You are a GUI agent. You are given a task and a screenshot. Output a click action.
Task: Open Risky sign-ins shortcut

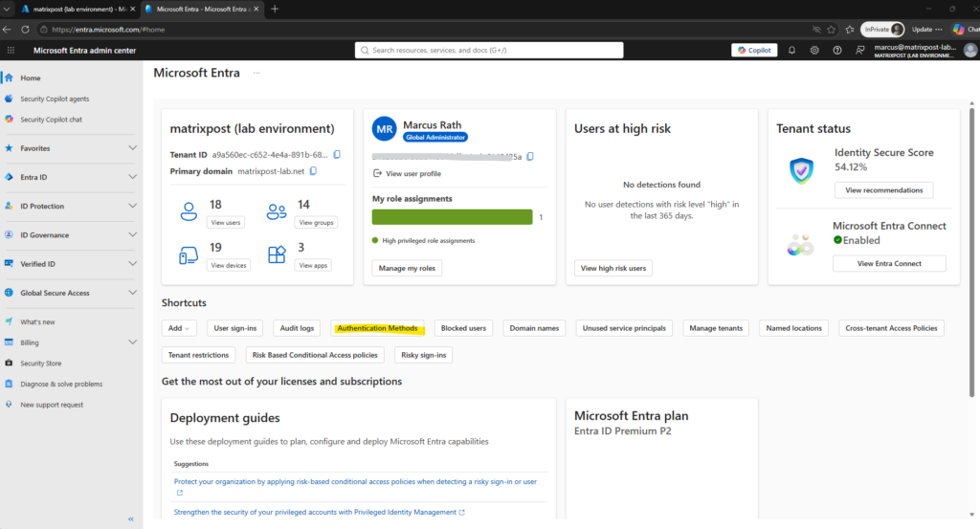pyautogui.click(x=424, y=355)
